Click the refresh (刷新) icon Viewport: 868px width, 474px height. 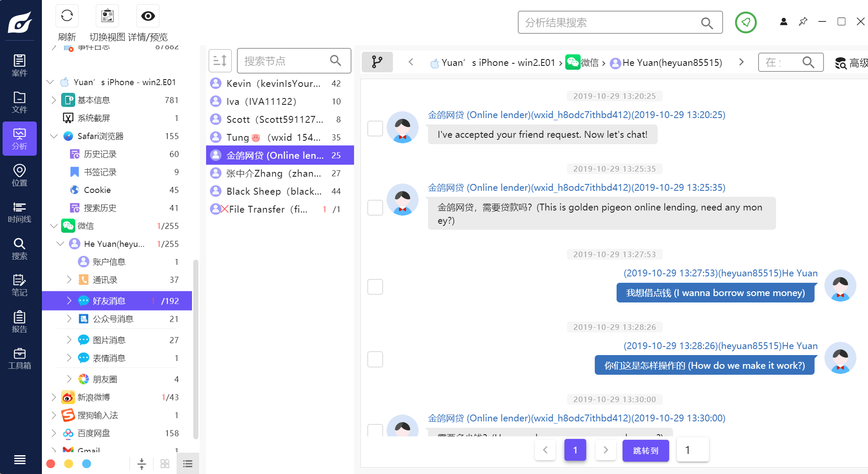point(67,16)
